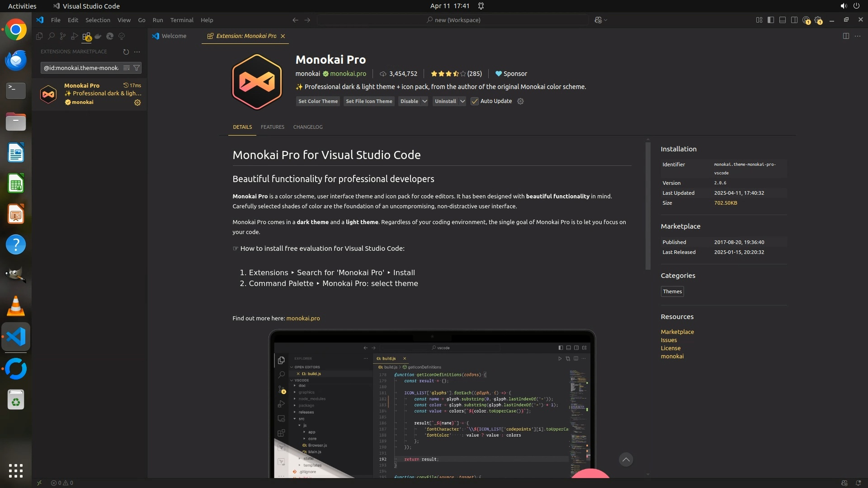Open the Run and Debug view
The height and width of the screenshot is (488, 868).
[x=75, y=36]
